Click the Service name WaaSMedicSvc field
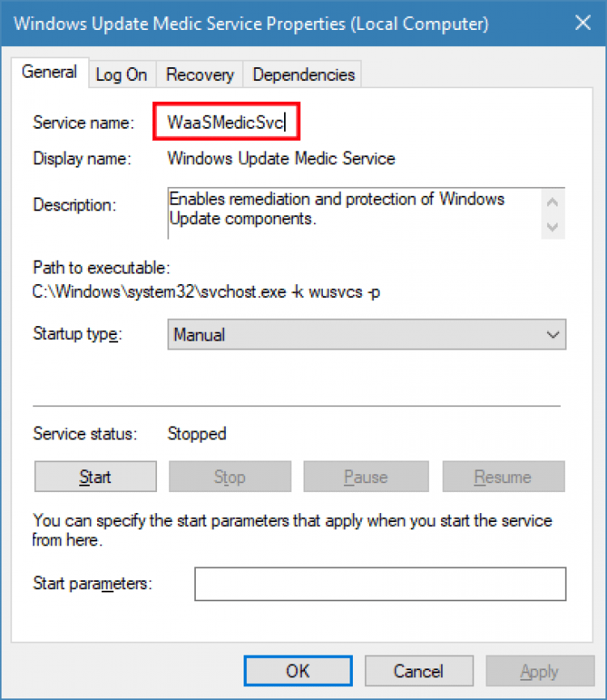607x700 pixels. 227,123
